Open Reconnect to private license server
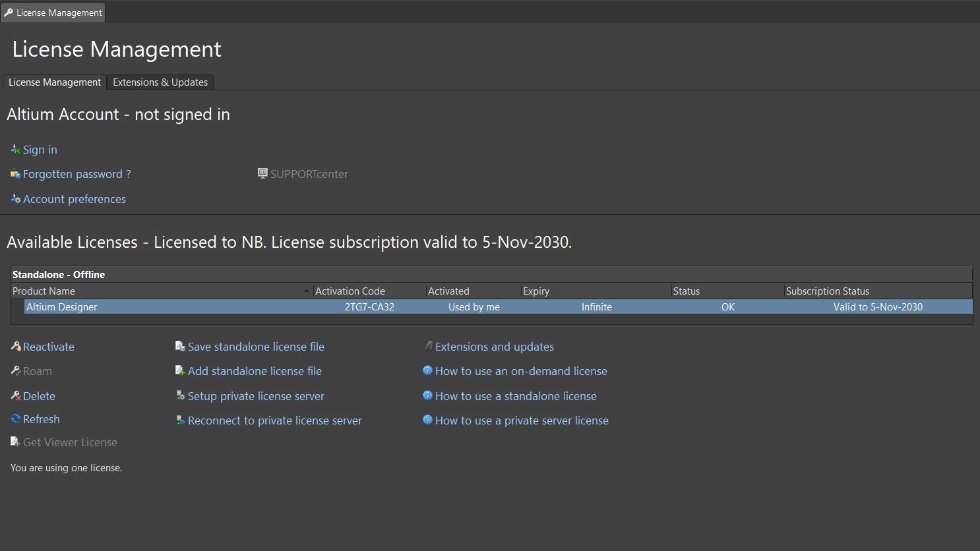 [274, 420]
